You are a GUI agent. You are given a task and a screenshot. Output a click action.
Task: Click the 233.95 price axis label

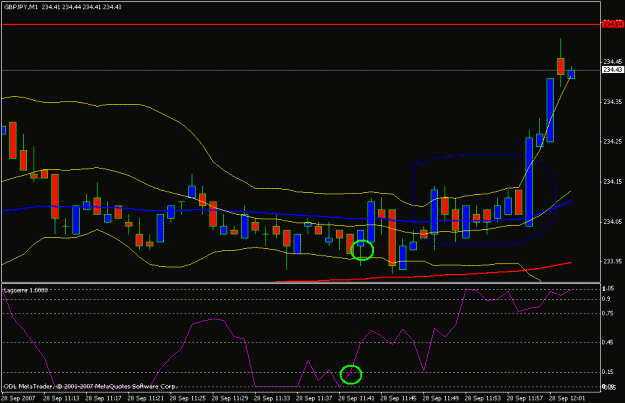tap(612, 261)
